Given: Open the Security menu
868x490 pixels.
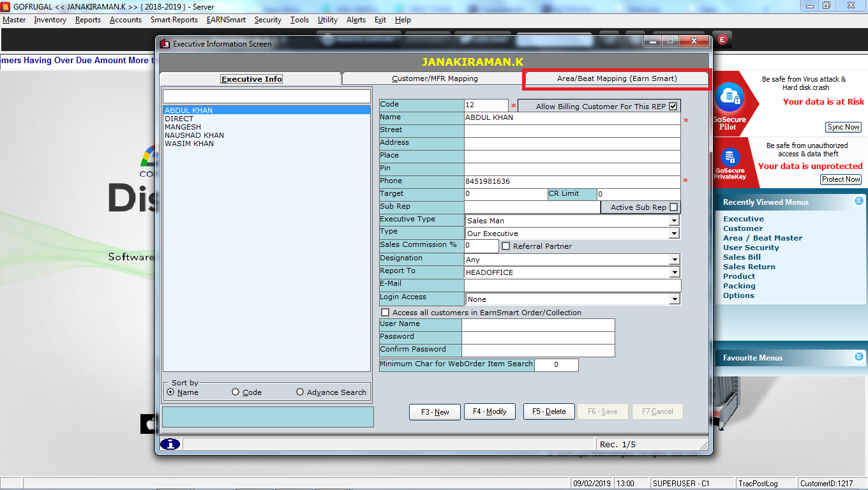Looking at the screenshot, I should tap(268, 20).
